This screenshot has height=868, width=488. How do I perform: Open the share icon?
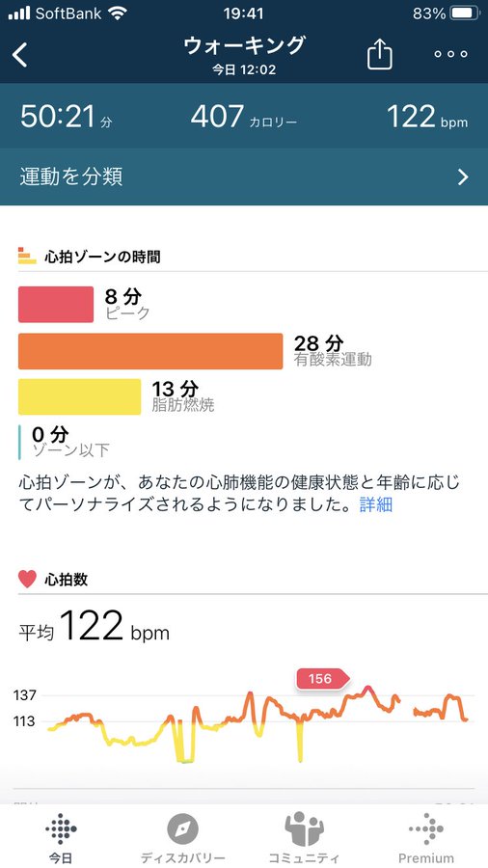[380, 54]
